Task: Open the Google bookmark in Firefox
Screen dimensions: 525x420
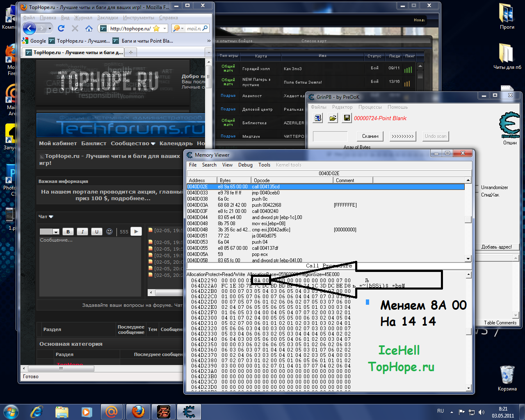Action: (34, 41)
